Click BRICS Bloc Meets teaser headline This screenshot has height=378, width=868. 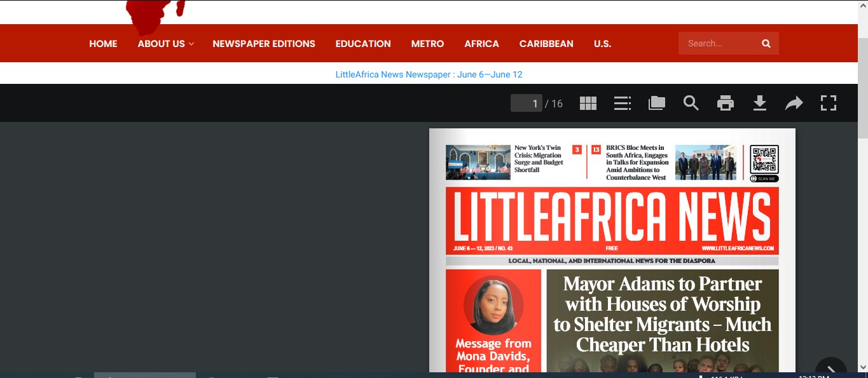637,163
